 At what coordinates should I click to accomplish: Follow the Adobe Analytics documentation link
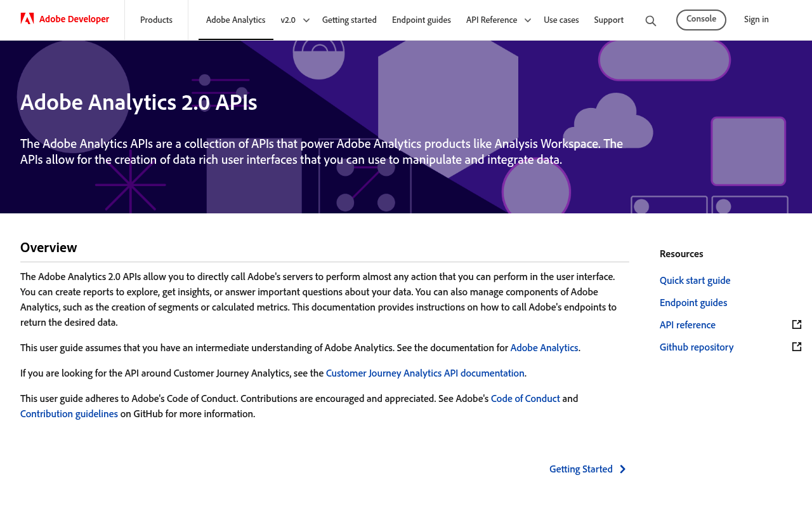click(544, 347)
